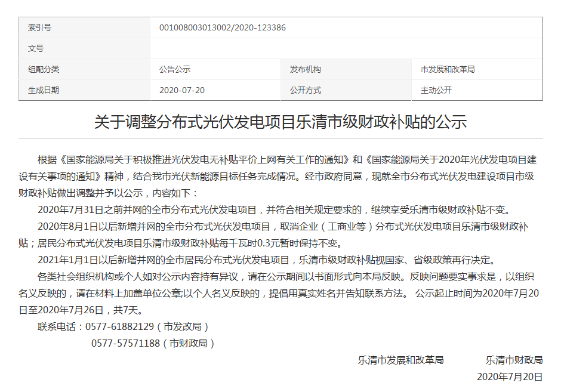Image resolution: width=561 pixels, height=392 pixels.
Task: Select the 2020-07-20 date value
Action: 182,90
